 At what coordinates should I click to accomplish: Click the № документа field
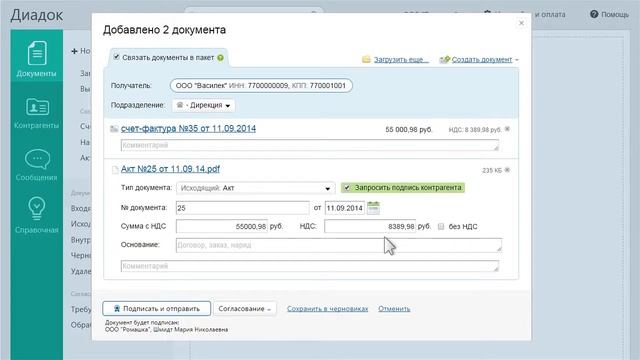pos(242,208)
